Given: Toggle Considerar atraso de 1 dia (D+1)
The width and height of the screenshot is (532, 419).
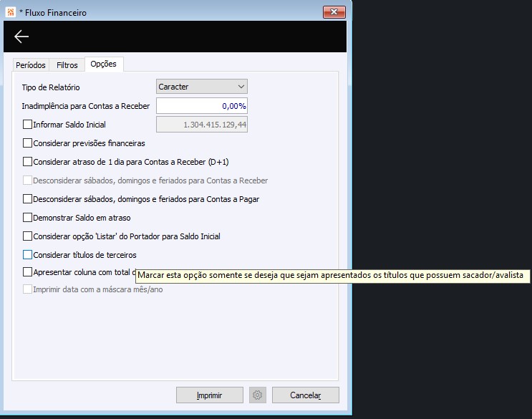Looking at the screenshot, I should 27,161.
